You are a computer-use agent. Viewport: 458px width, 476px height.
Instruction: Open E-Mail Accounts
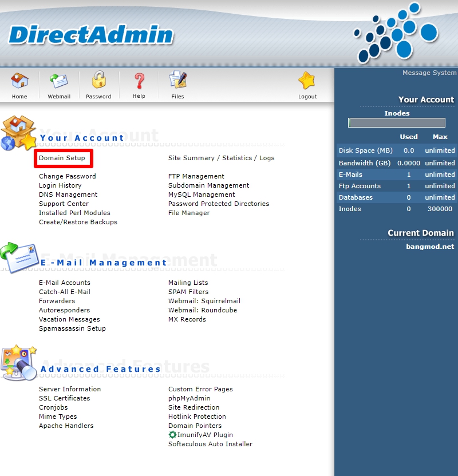[x=64, y=282]
